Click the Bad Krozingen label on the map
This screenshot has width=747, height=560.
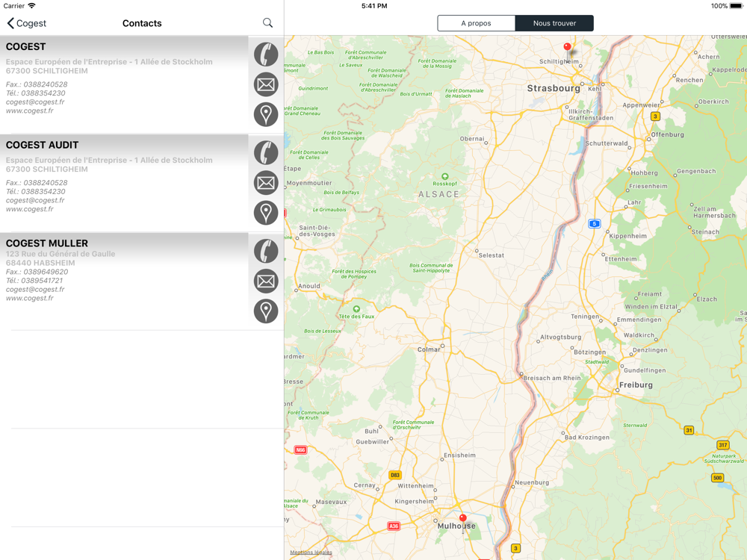587,437
